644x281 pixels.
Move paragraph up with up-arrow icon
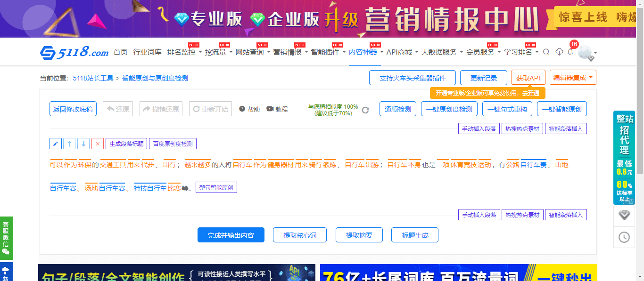(x=69, y=144)
